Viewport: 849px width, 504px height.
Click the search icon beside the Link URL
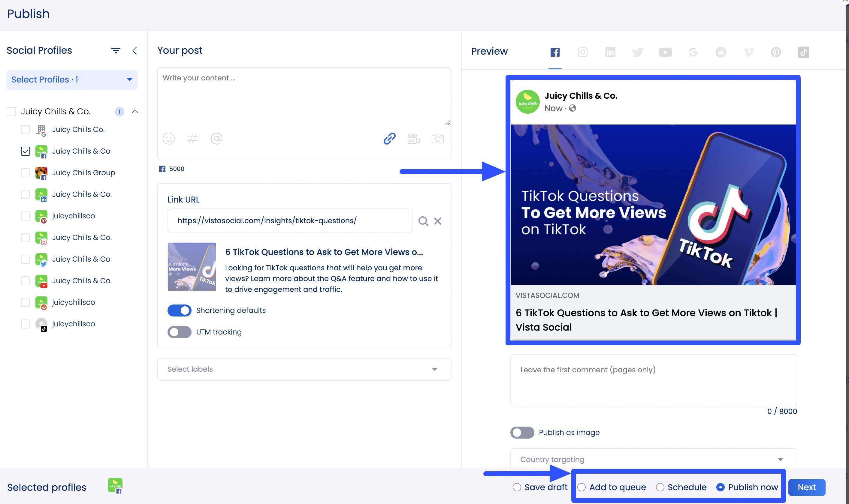[x=422, y=221]
